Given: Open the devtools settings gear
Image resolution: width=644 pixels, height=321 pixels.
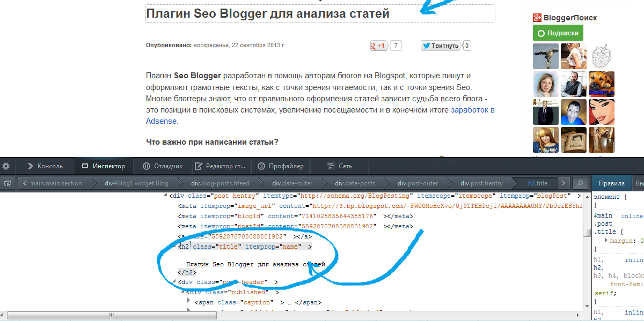Looking at the screenshot, I should (7, 166).
